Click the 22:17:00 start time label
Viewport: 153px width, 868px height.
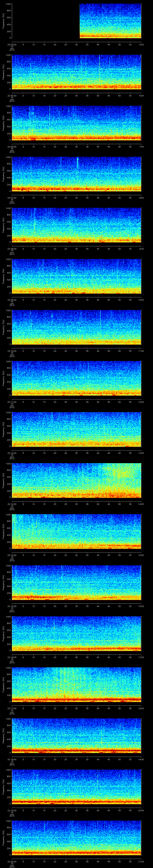pyautogui.click(x=12, y=708)
